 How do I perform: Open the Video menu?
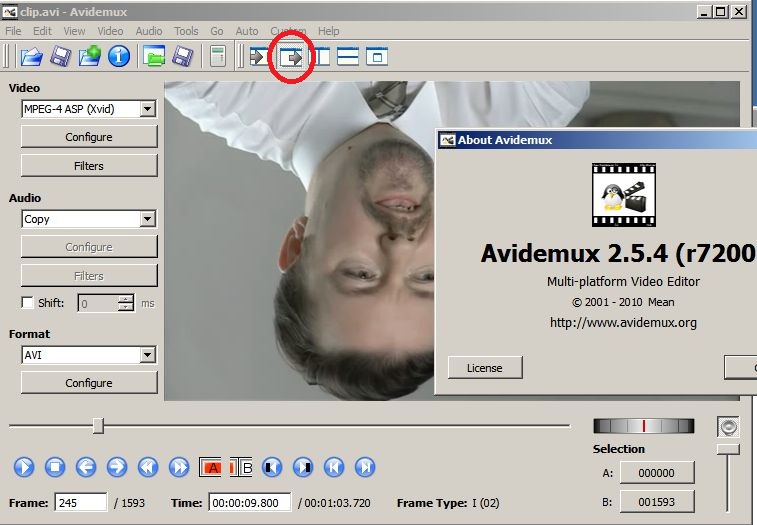point(110,31)
